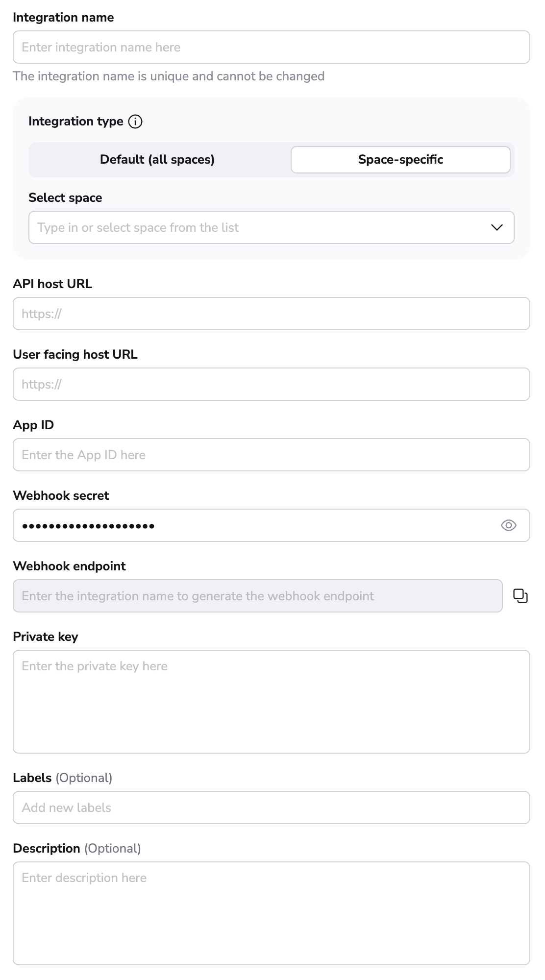Viewport: 545px width, 980px height.
Task: Click the Integration type info icon
Action: (x=135, y=122)
